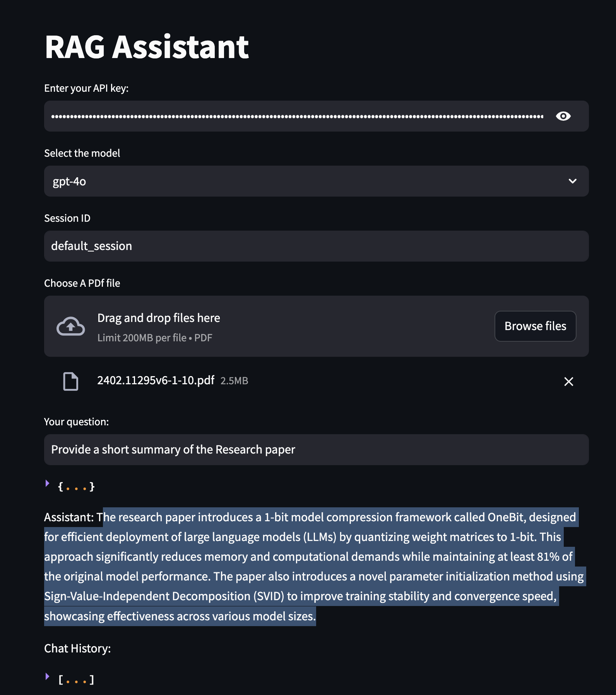This screenshot has width=616, height=695.
Task: Click the 2402.11295v6-1-10.pdf file name
Action: [156, 380]
